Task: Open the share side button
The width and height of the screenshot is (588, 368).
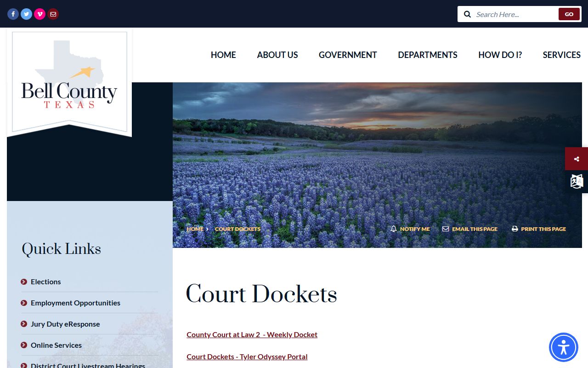Action: [577, 159]
